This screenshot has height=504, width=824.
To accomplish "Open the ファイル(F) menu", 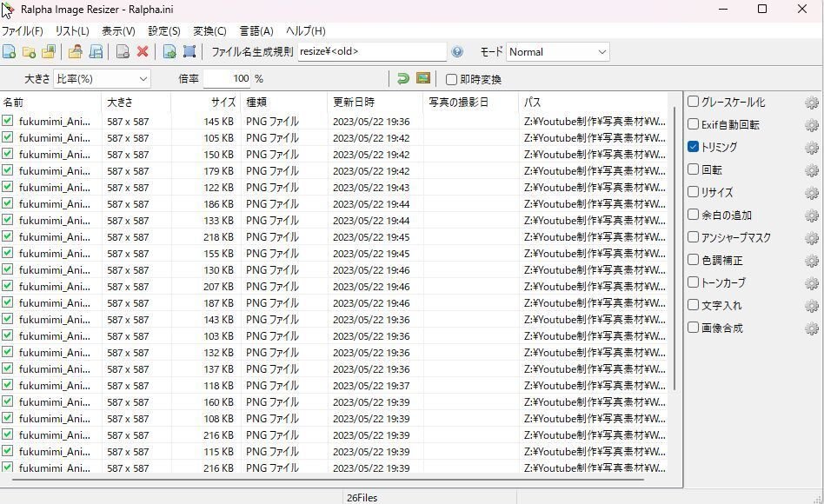I will click(22, 31).
